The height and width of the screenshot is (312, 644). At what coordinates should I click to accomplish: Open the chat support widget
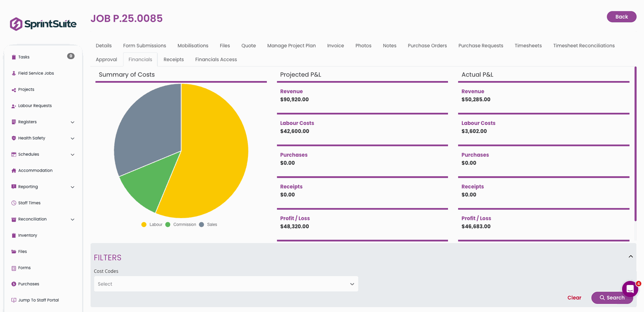click(x=630, y=289)
